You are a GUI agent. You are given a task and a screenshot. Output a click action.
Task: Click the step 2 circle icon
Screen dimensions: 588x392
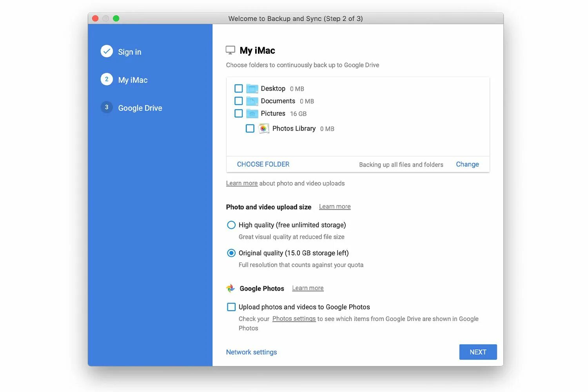(x=107, y=79)
